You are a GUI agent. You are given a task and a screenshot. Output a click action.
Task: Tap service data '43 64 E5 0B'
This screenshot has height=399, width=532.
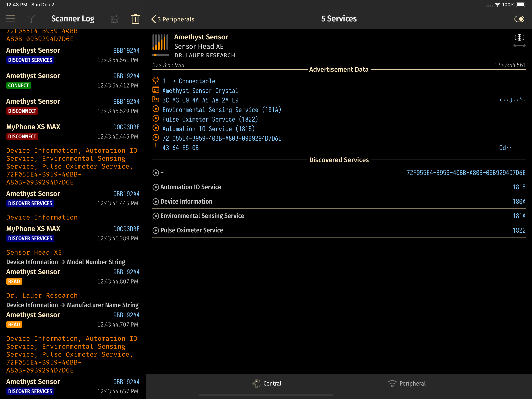coord(180,148)
